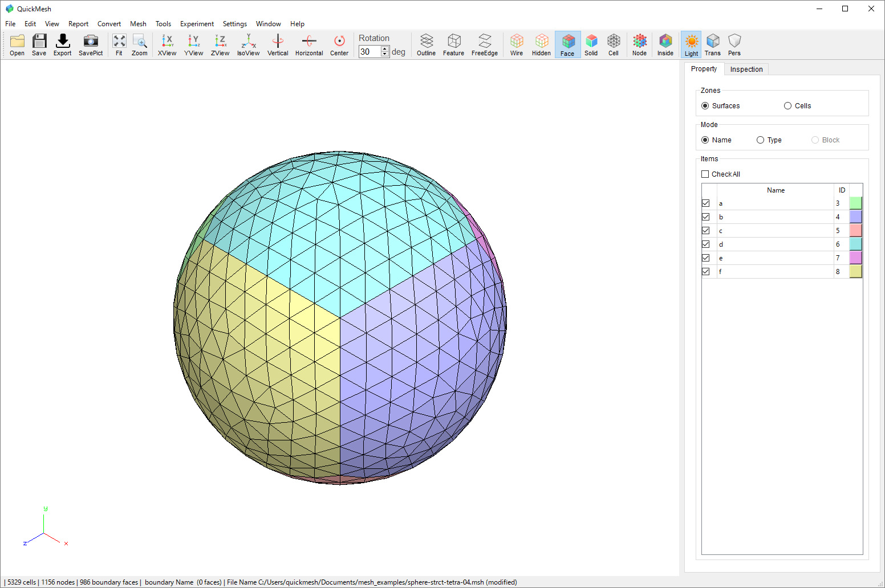885x588 pixels.
Task: Toggle Face display mode
Action: (568, 44)
